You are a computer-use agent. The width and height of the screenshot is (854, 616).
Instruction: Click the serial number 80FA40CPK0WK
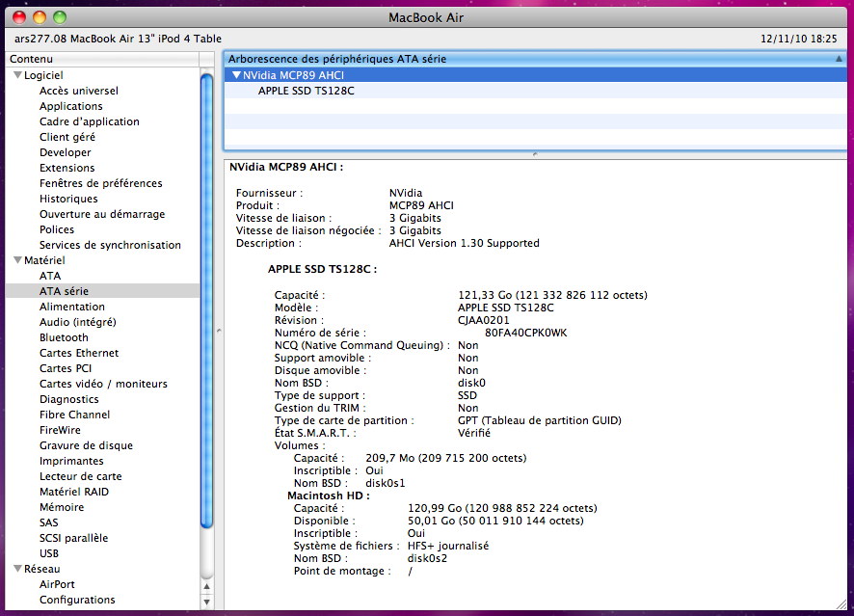point(525,333)
